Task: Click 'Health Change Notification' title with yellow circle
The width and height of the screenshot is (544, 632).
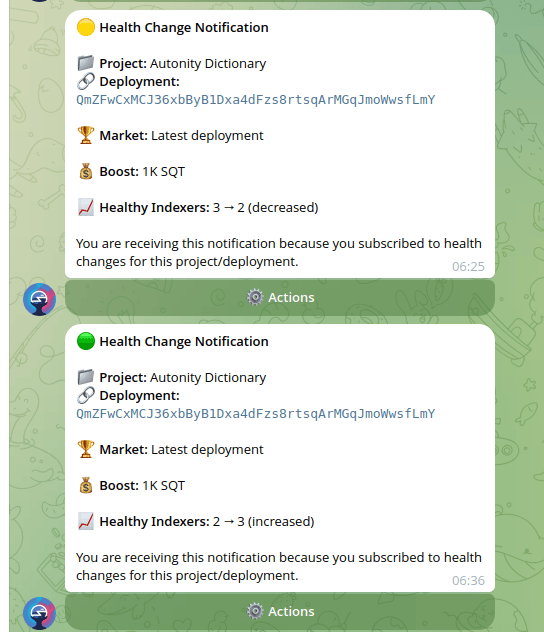Action: coord(184,27)
